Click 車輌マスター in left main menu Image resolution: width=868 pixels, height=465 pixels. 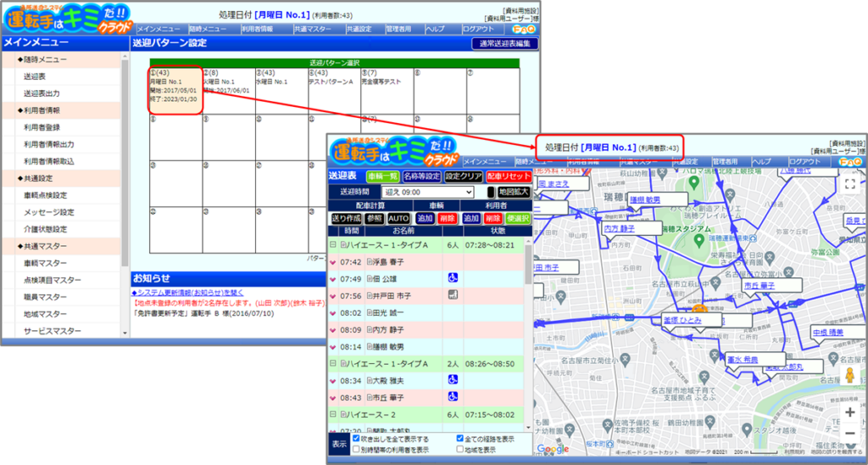click(x=45, y=263)
